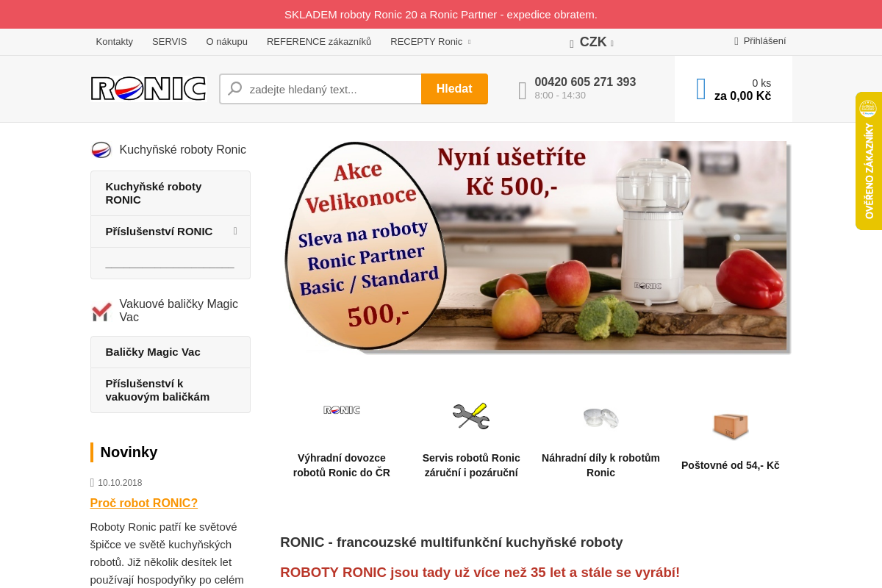Screen dimensions: 882x588
Task: Click the Přihlášení login link
Action: (x=760, y=41)
